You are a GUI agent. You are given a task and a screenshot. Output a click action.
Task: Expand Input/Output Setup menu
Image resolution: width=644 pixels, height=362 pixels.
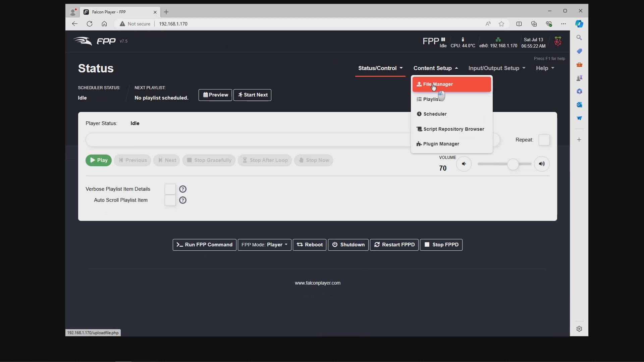click(497, 68)
